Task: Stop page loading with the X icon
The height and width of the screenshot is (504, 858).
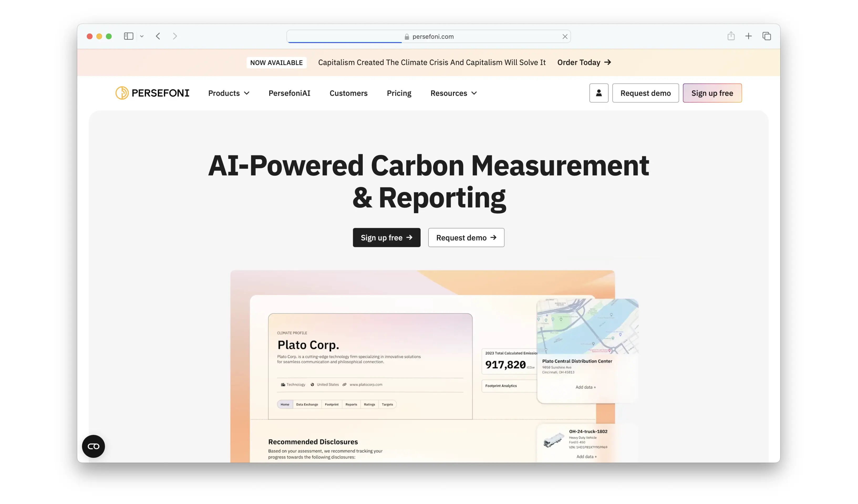Action: [x=565, y=36]
